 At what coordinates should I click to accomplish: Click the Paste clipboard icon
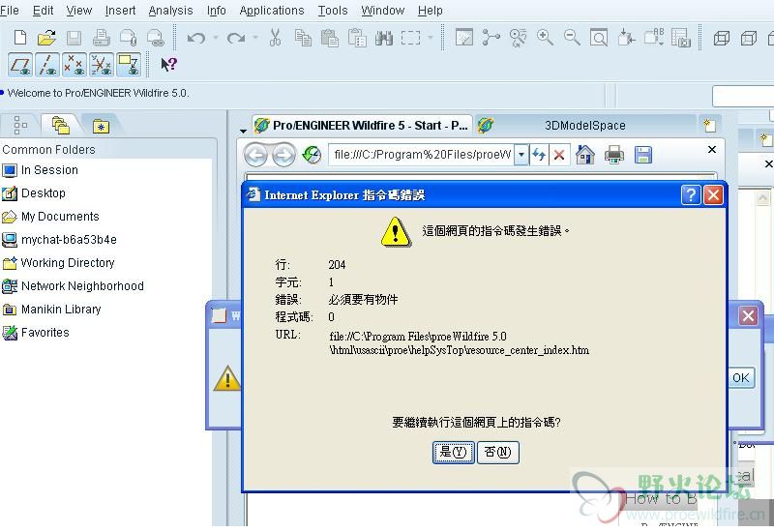tap(330, 38)
